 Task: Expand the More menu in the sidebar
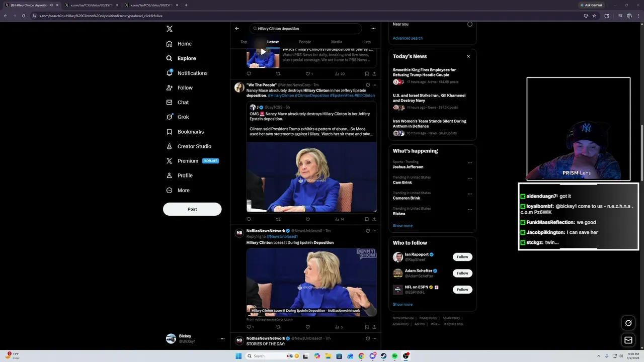[178, 190]
